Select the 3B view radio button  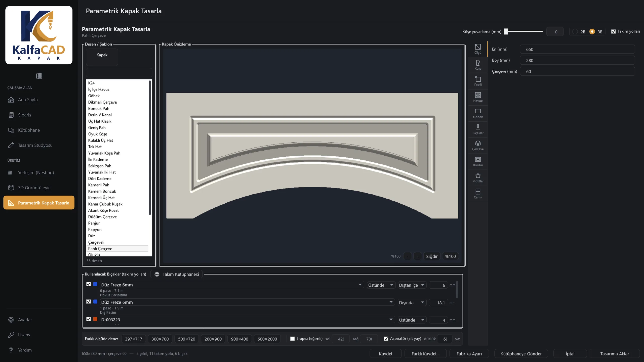coord(592,32)
